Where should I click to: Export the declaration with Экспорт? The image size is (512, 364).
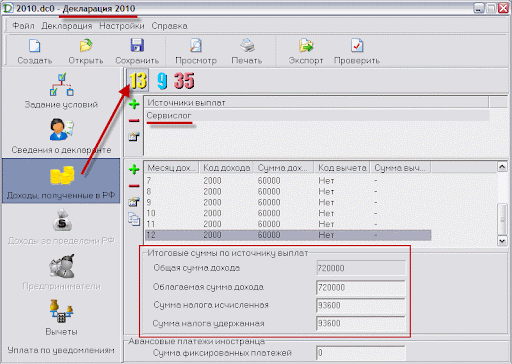306,52
